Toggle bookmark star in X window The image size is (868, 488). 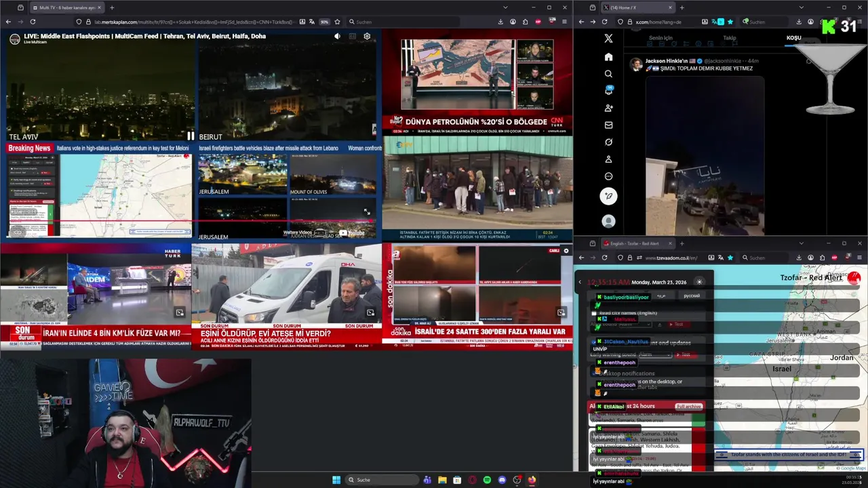(730, 22)
